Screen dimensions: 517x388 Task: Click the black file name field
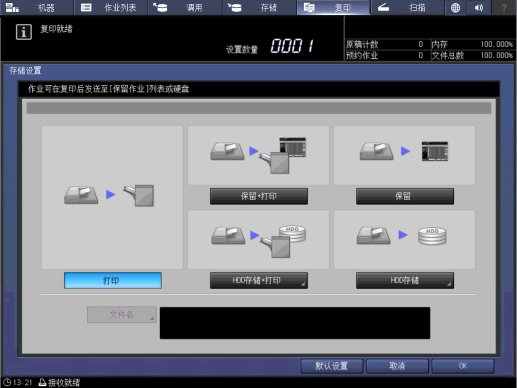(x=295, y=323)
